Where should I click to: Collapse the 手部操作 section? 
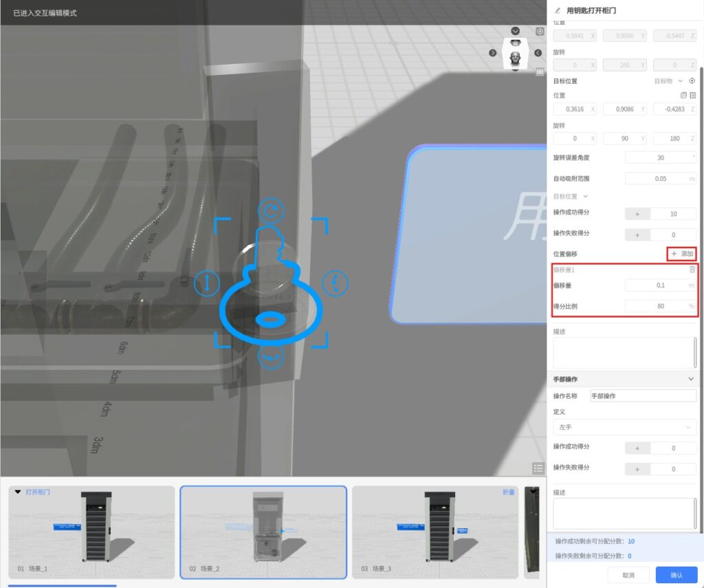coord(691,379)
